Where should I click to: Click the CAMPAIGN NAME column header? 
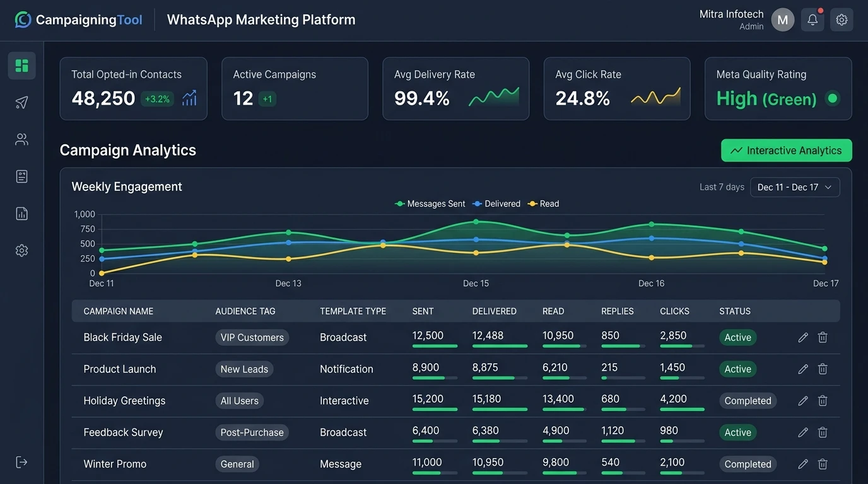coord(119,311)
